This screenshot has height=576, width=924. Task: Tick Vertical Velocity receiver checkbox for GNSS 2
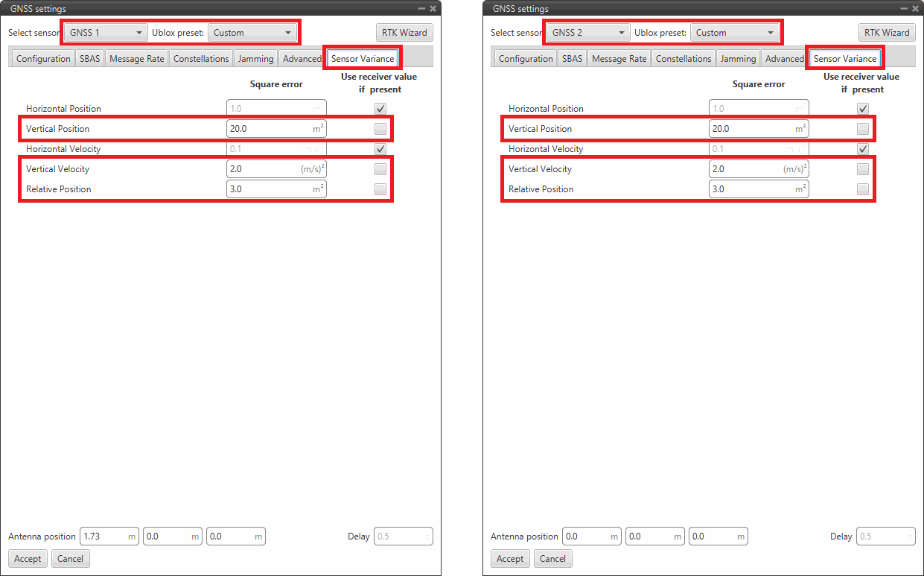[863, 169]
